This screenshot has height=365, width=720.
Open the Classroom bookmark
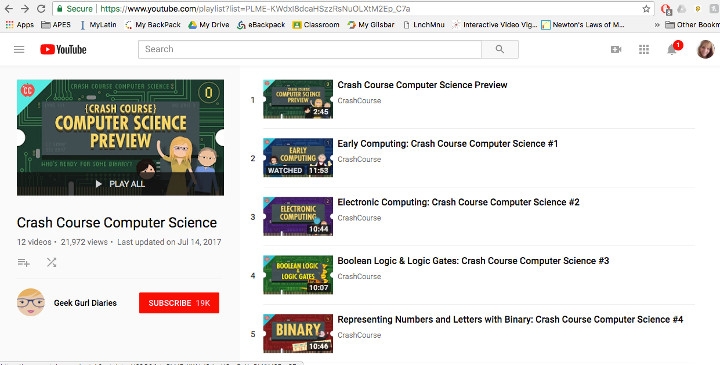316,25
